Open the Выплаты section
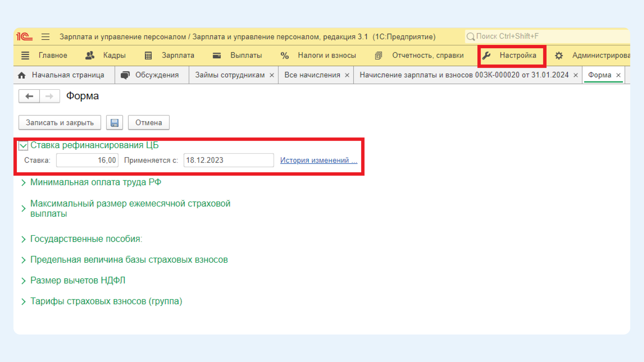The image size is (644, 362). (x=246, y=55)
